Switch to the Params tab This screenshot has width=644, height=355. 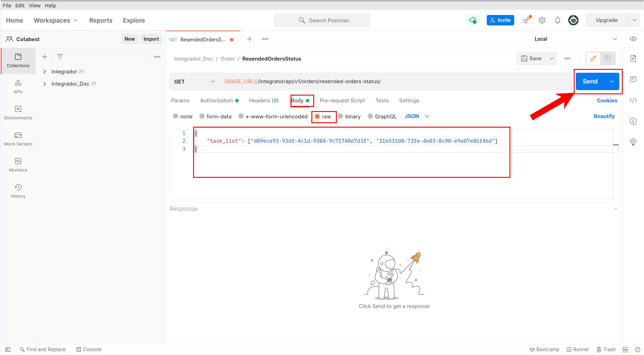tap(180, 100)
